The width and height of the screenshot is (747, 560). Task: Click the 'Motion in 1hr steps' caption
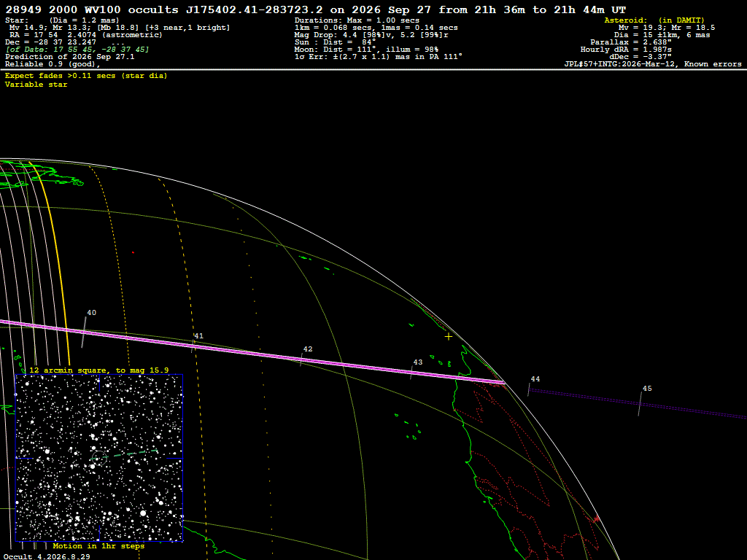coord(98,545)
